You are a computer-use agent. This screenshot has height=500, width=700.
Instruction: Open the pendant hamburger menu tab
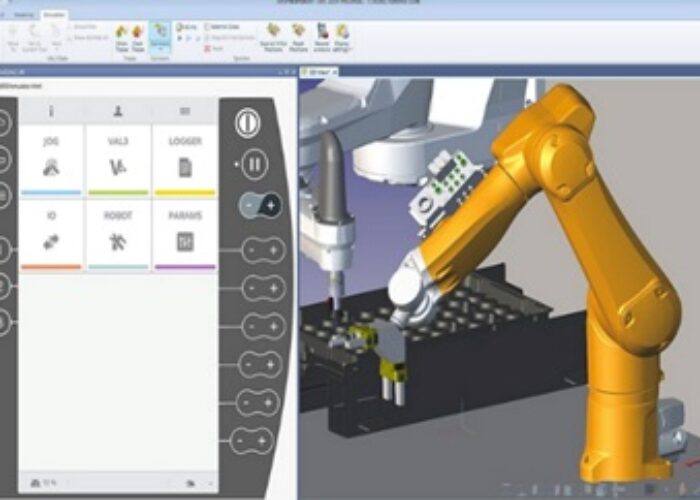[x=185, y=111]
